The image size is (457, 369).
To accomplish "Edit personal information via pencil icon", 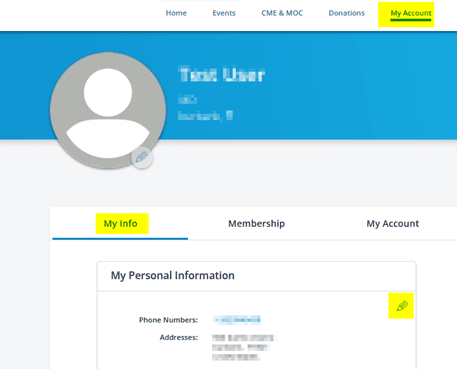I will click(x=402, y=306).
